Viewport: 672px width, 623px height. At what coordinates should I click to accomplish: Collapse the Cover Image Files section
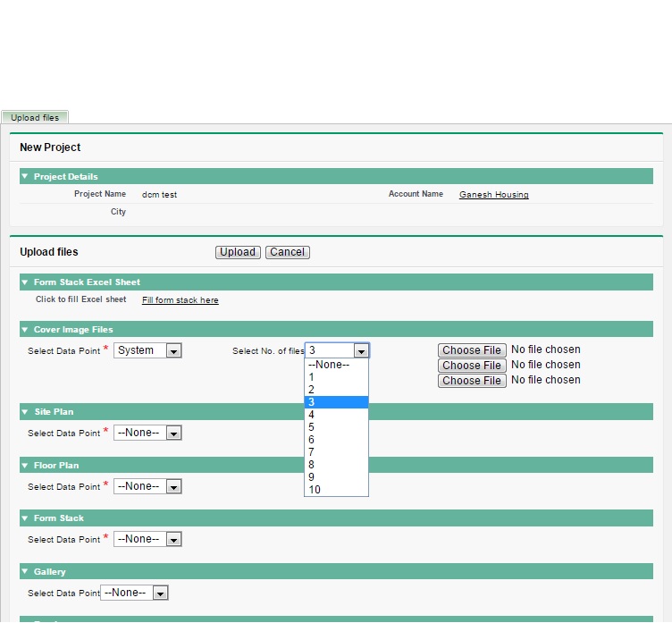[25, 330]
